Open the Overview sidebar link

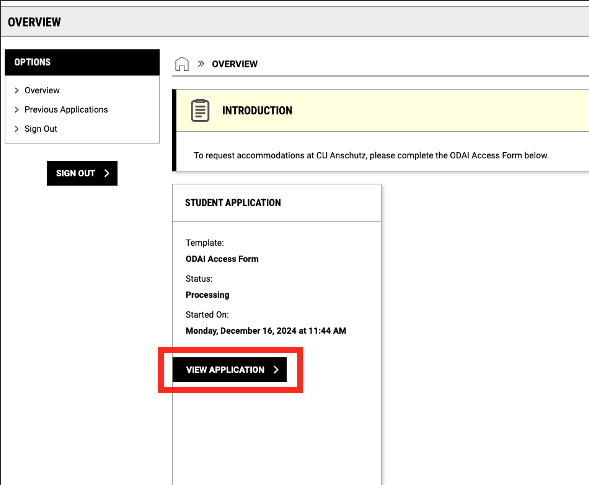42,90
